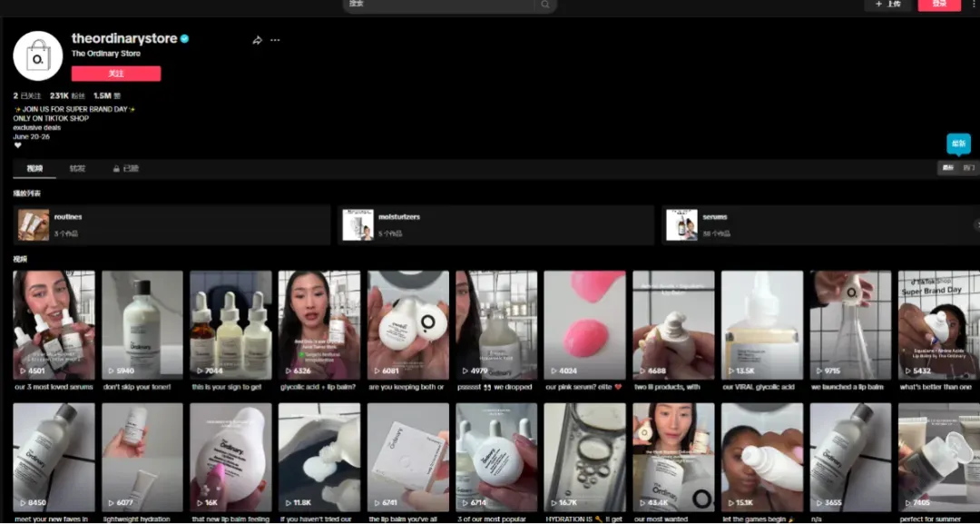Open the three-dot more options menu
Viewport: 980px width, 524px height.
(275, 40)
